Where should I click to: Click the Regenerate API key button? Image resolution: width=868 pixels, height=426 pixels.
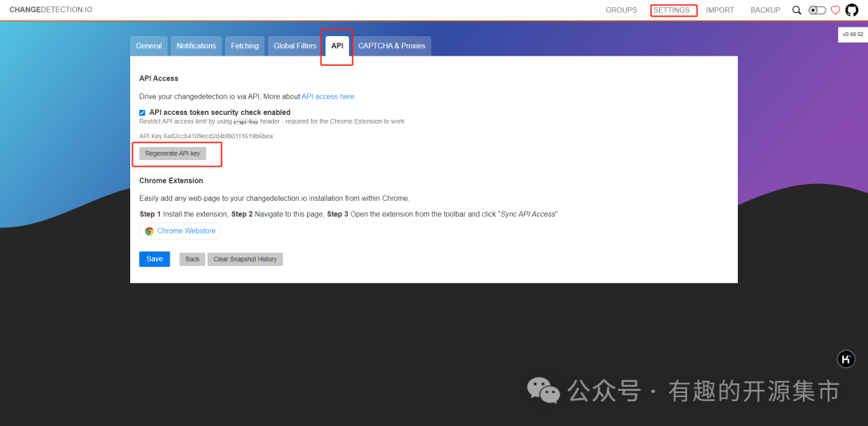point(173,154)
